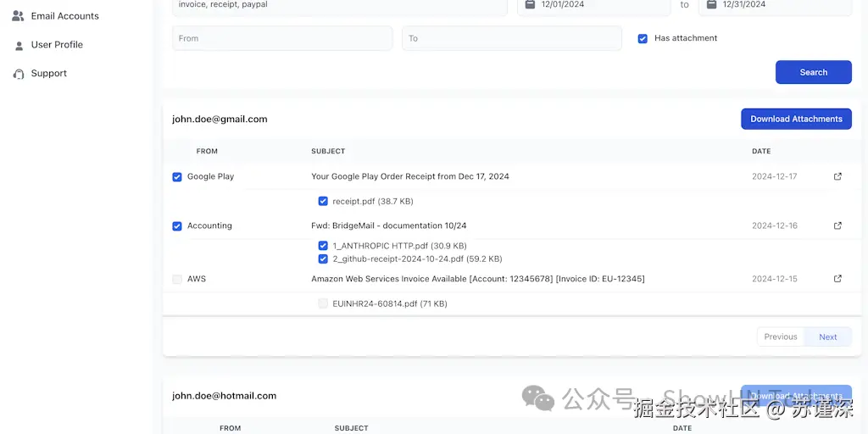Download Attachments for john.doe@gmail.com

(796, 119)
